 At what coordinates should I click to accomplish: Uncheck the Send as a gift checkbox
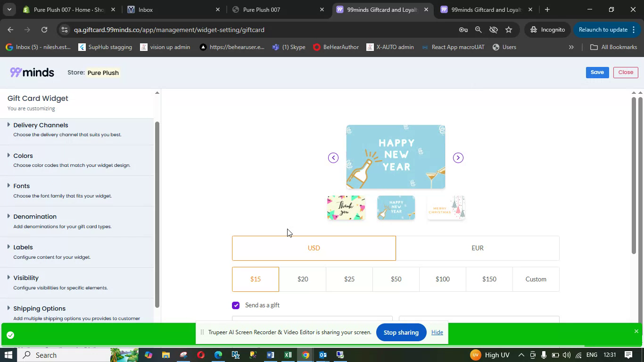pos(236,305)
